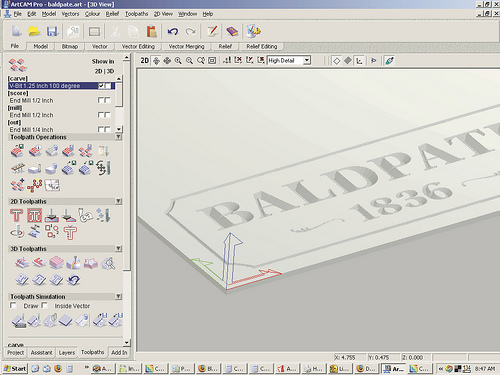This screenshot has height=375, width=500.
Task: Click the New file icon
Action: point(17,31)
